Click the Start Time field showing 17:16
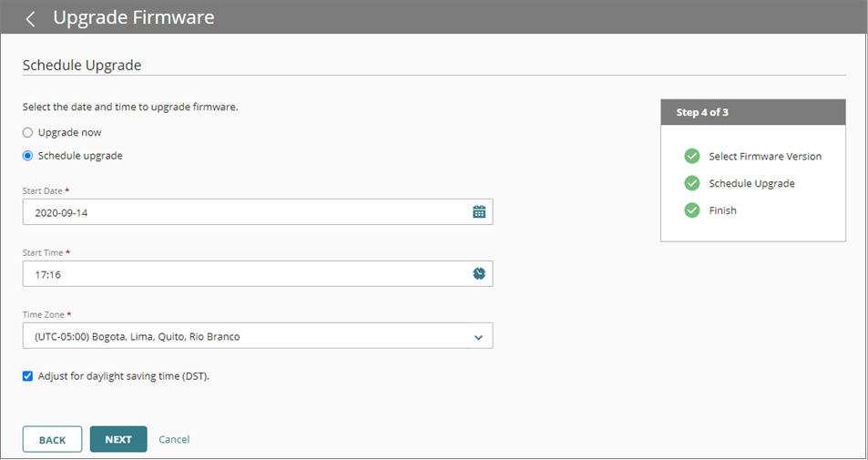The height and width of the screenshot is (460, 868). pos(258,274)
